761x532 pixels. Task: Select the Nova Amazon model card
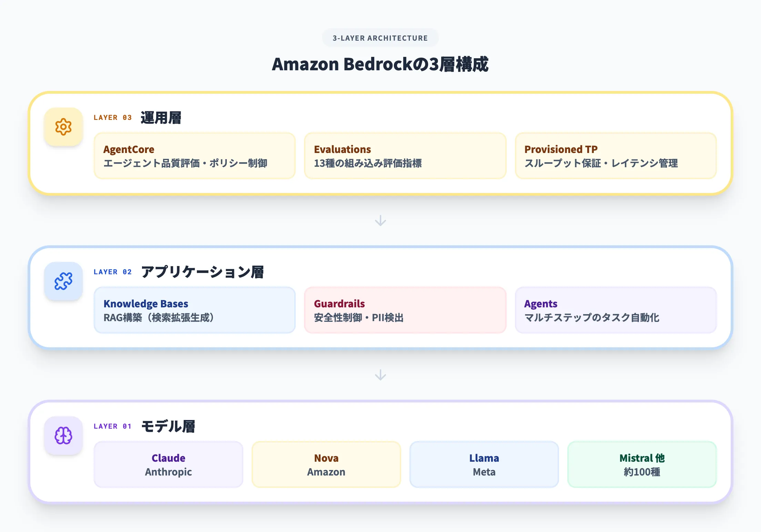(326, 464)
